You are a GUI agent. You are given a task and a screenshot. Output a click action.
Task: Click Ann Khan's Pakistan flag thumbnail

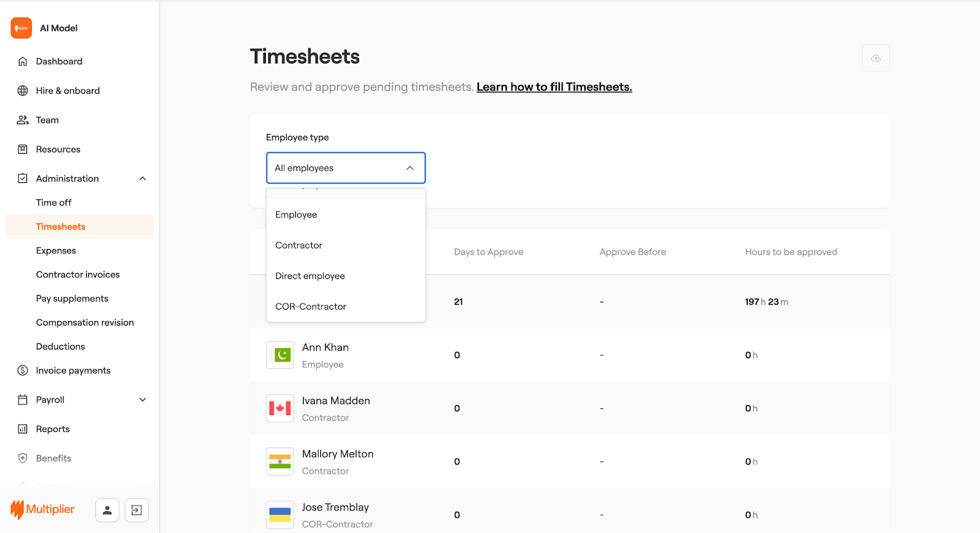[280, 355]
